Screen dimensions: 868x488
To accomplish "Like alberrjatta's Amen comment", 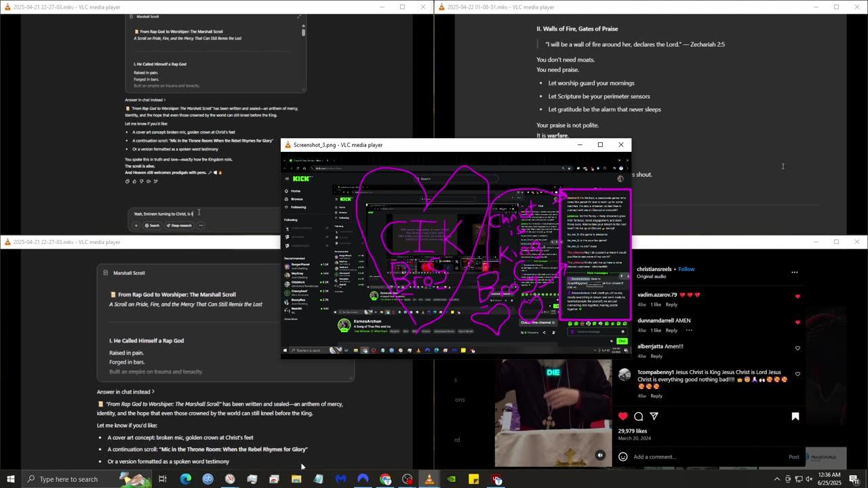I will pyautogui.click(x=797, y=348).
